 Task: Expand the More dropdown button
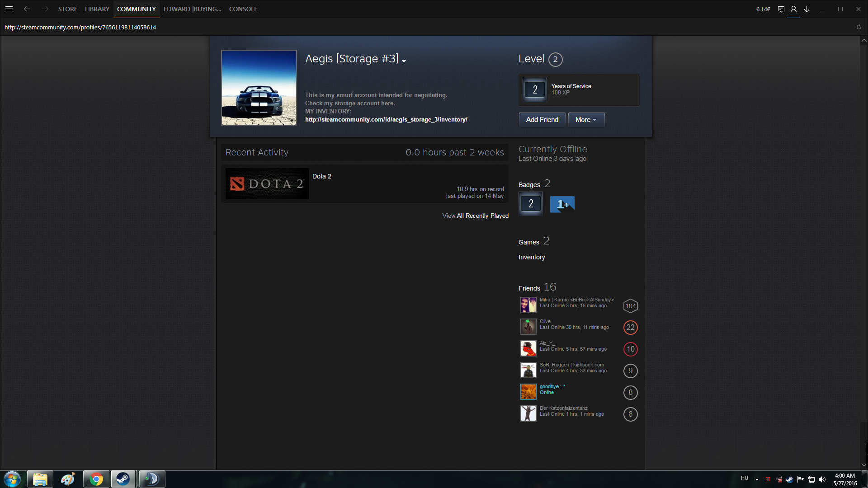tap(586, 120)
